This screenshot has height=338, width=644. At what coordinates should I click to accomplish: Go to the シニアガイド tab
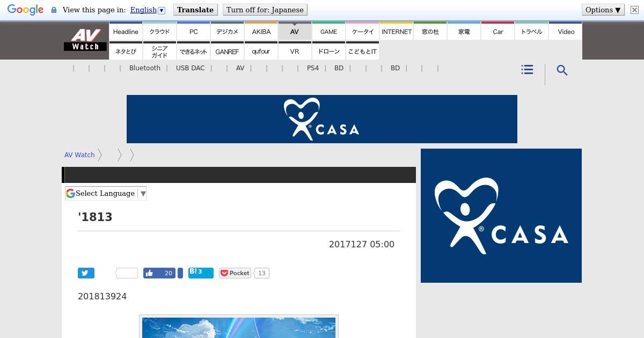159,51
